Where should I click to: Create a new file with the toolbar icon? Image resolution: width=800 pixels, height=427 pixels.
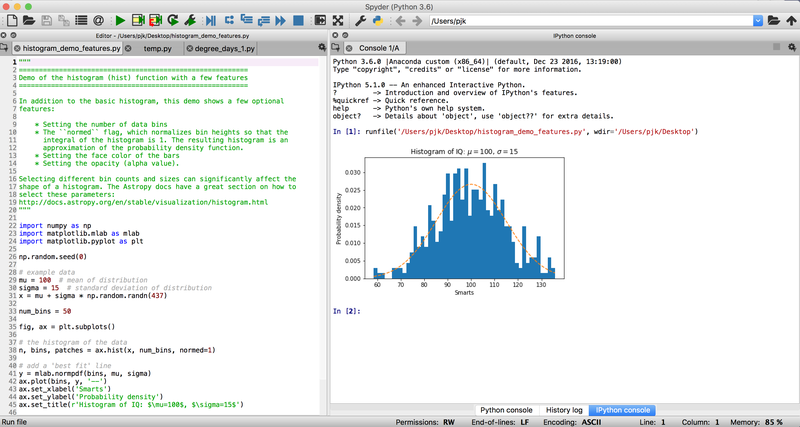[11, 21]
